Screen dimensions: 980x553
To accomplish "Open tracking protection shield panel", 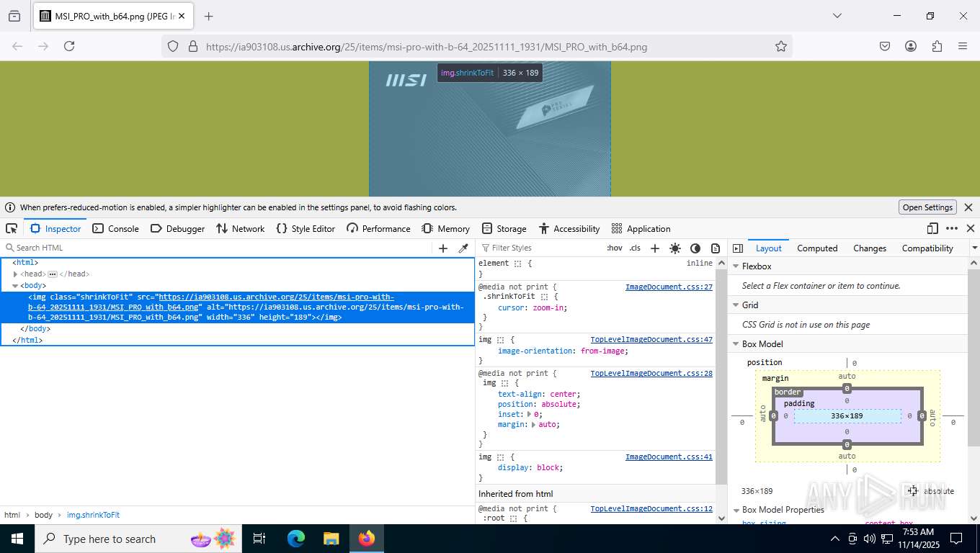I will (173, 46).
